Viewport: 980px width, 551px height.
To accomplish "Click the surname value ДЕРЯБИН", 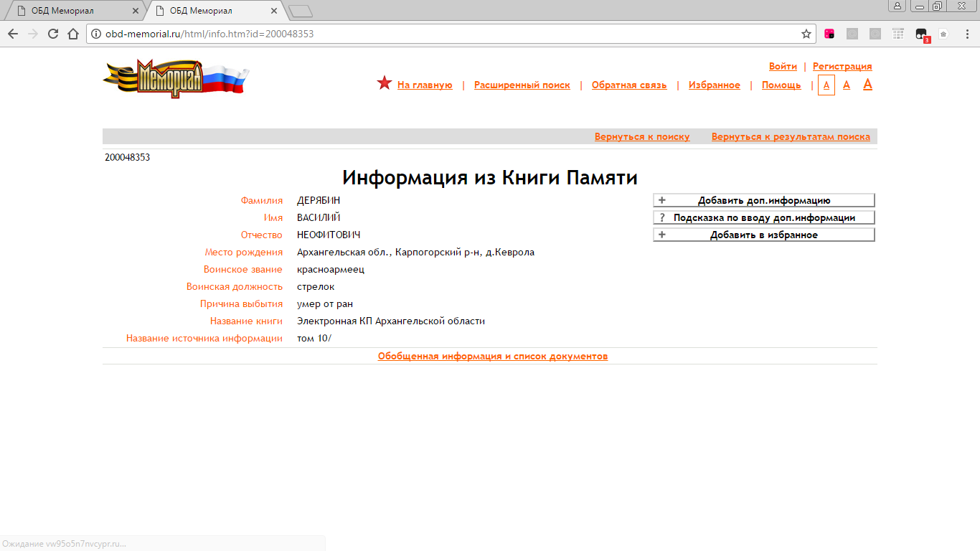I will pos(319,200).
